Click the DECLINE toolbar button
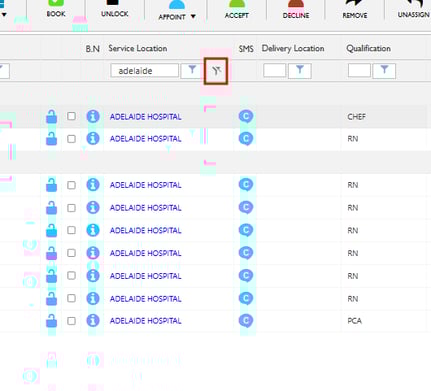Image resolution: width=431 pixels, height=391 pixels. (x=296, y=9)
